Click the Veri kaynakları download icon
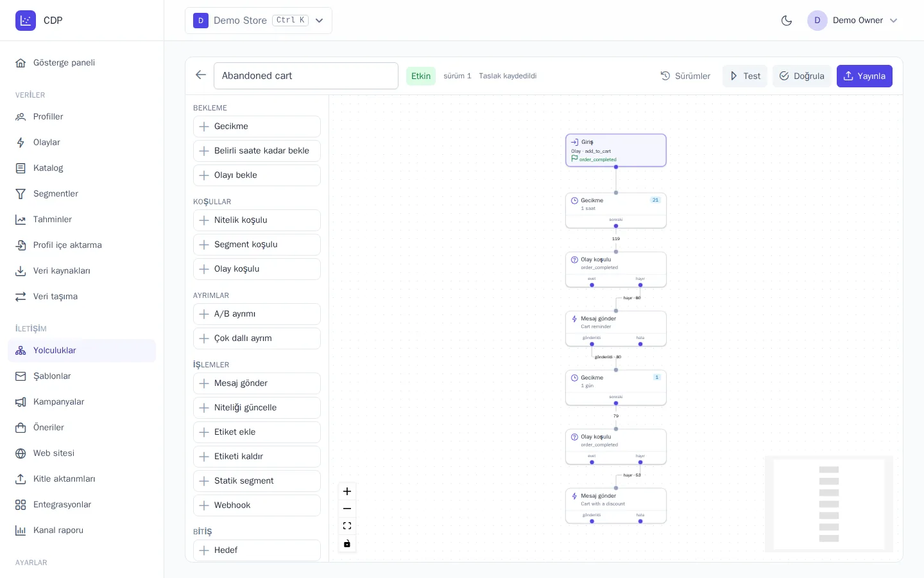924x578 pixels. (21, 271)
